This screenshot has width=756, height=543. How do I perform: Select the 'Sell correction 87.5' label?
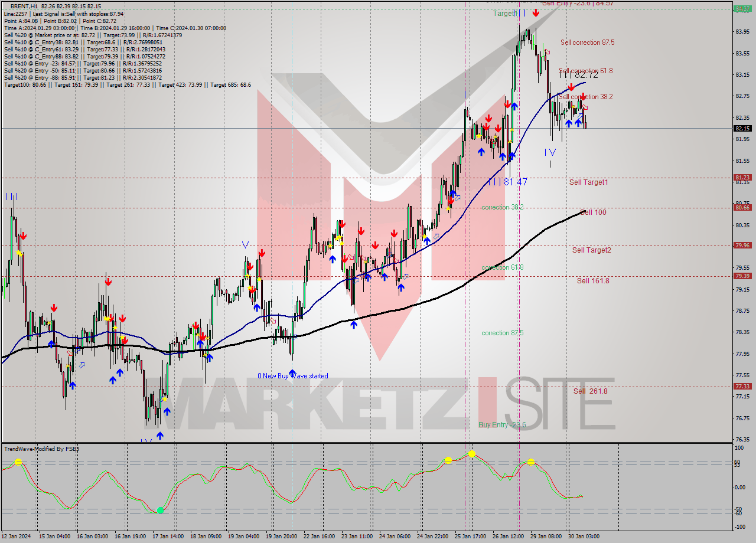tap(587, 42)
